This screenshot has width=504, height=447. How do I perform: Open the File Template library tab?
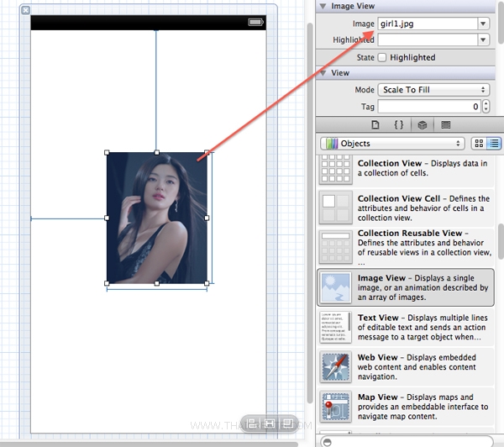tap(375, 125)
